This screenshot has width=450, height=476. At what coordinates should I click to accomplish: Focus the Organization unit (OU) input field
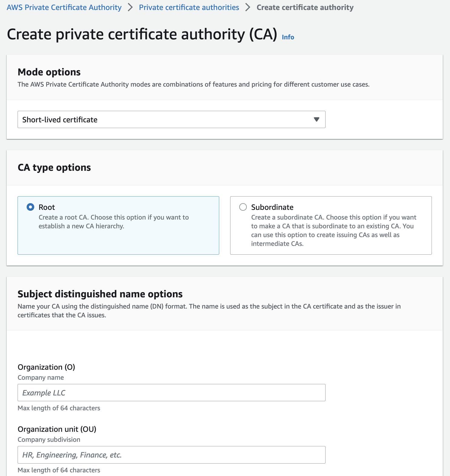pyautogui.click(x=171, y=455)
